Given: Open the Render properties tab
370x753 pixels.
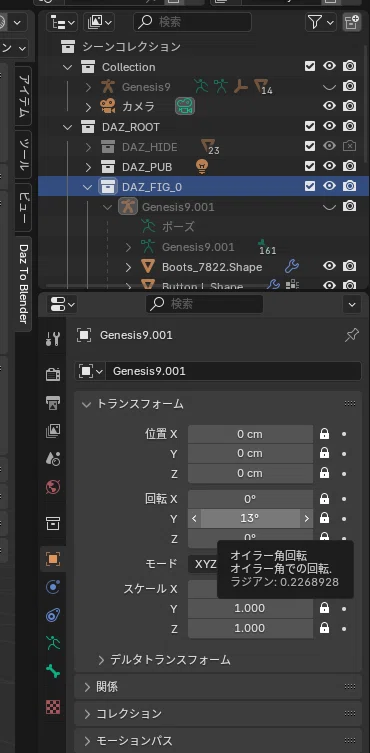Looking at the screenshot, I should point(53,374).
